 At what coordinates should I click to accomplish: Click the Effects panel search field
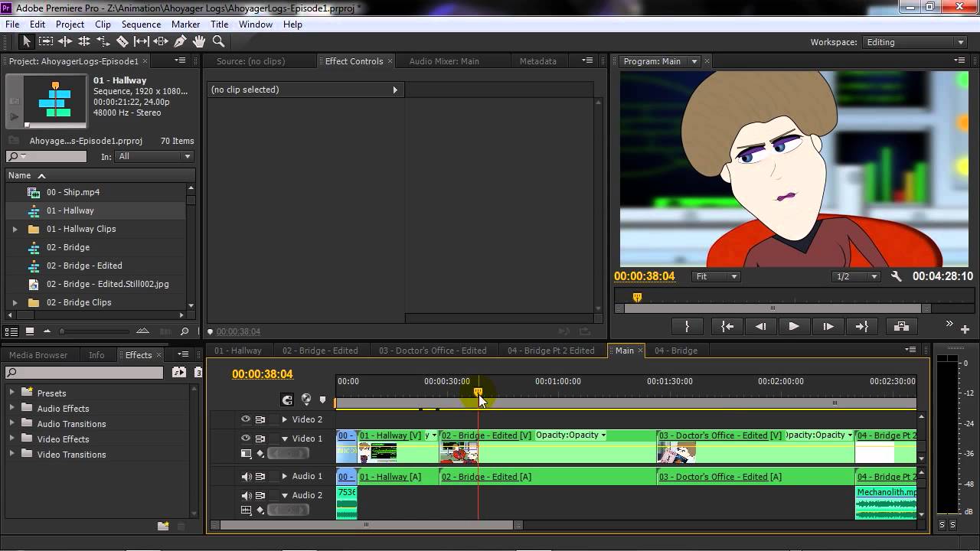[x=84, y=373]
